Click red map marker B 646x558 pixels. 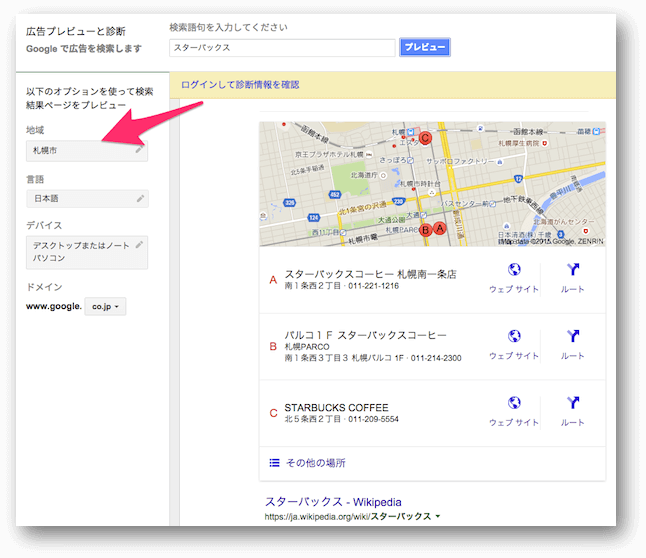[426, 230]
